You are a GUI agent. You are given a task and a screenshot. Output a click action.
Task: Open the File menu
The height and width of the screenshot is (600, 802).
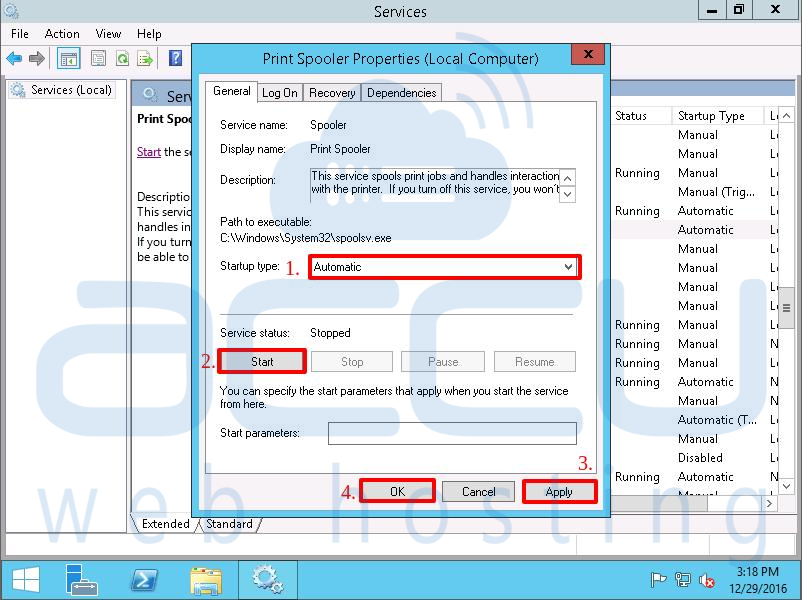[19, 34]
